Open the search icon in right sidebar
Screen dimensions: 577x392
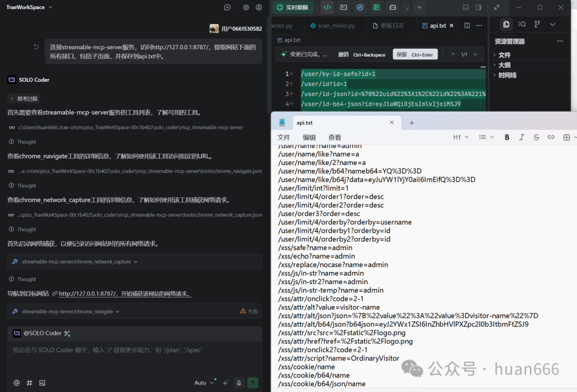(x=522, y=24)
